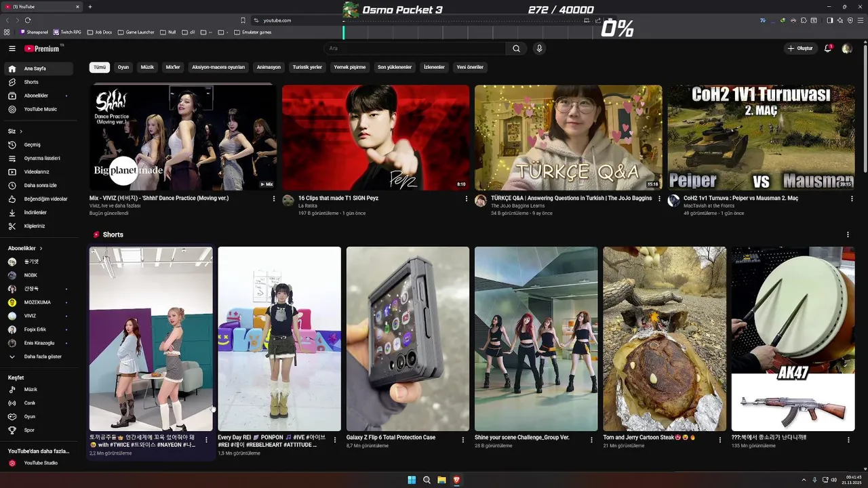Select Aksiyon-macera oyunları chip
868x488 pixels.
point(218,67)
